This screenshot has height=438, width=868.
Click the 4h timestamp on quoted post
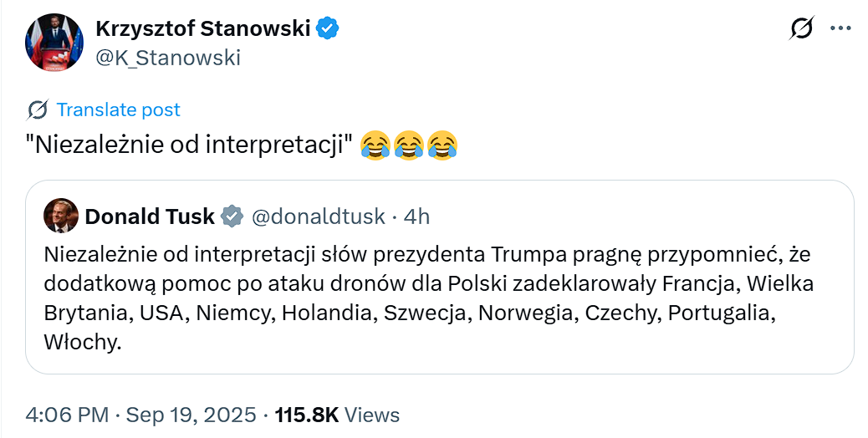tap(416, 217)
